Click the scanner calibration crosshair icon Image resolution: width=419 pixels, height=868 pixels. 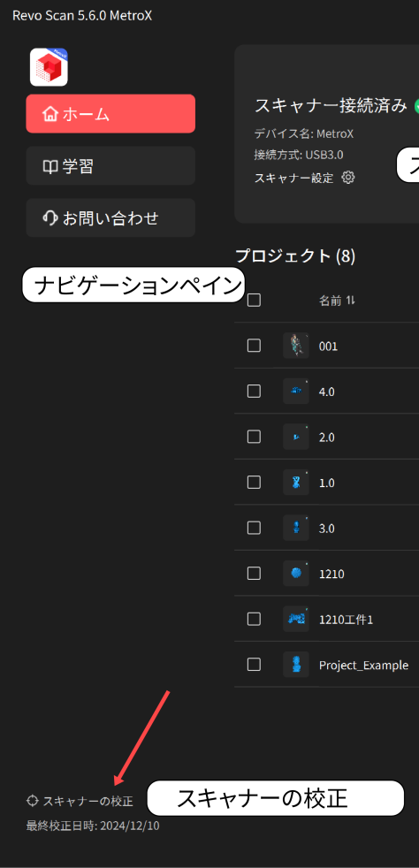pyautogui.click(x=32, y=801)
